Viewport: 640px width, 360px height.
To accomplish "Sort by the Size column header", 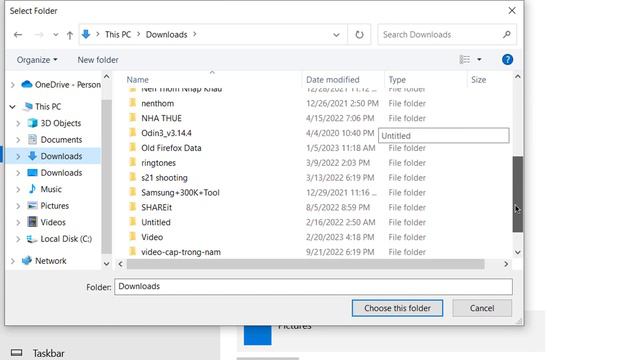I will [x=478, y=80].
